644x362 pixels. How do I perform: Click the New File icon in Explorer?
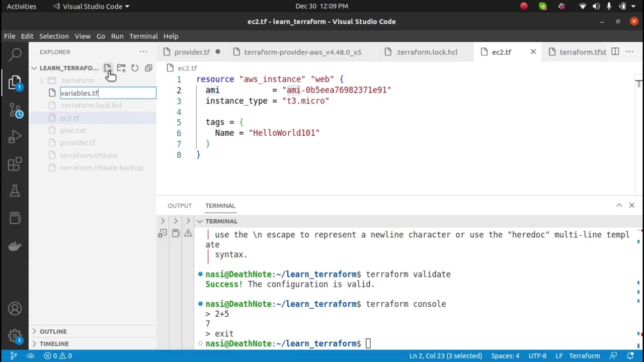[x=108, y=68]
